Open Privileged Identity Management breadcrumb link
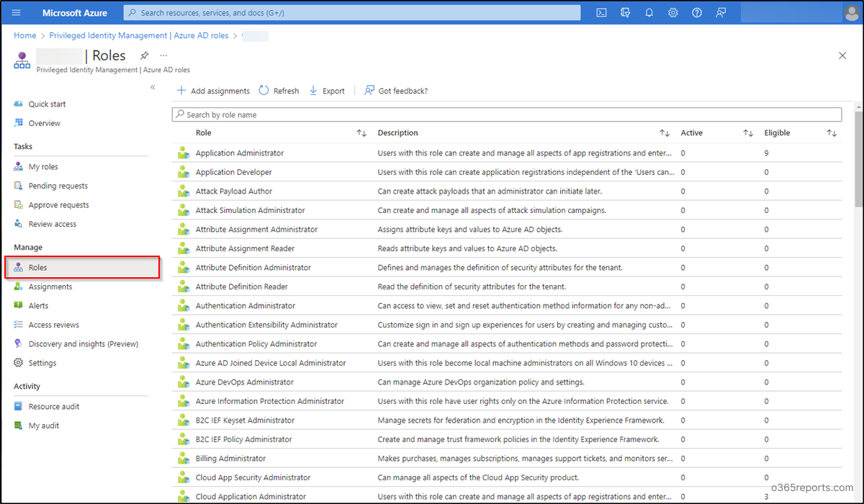The image size is (864, 504). point(139,35)
